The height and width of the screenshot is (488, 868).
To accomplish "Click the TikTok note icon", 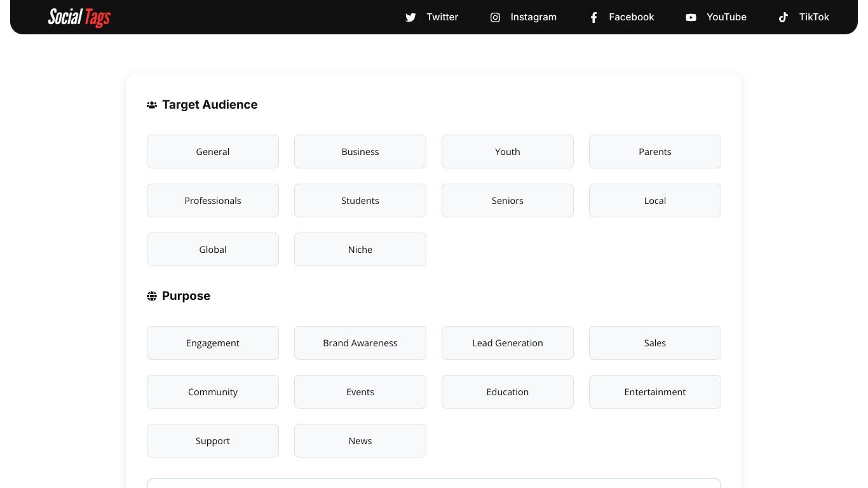I will click(783, 17).
